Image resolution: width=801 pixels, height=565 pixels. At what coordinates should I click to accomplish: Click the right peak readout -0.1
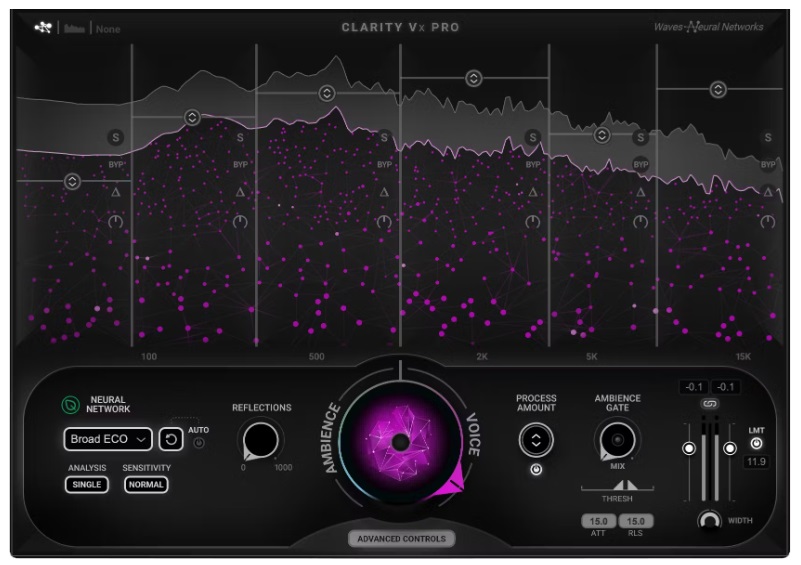point(725,387)
